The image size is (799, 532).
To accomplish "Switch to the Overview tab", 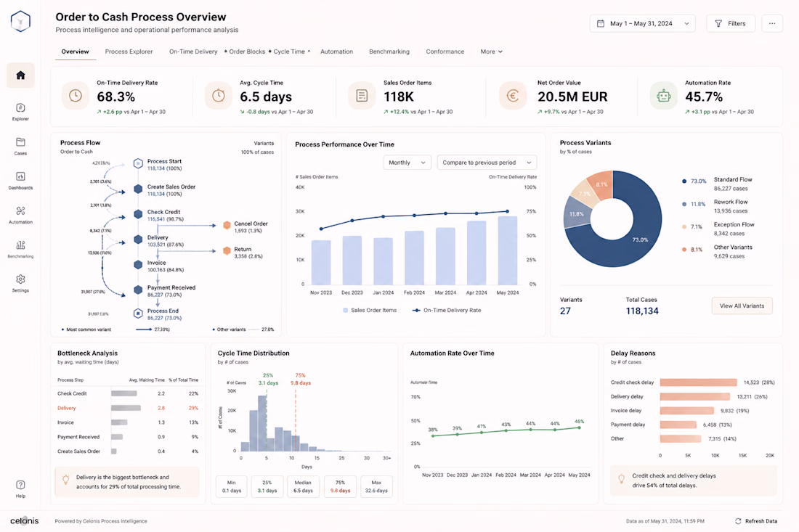I will (x=75, y=52).
